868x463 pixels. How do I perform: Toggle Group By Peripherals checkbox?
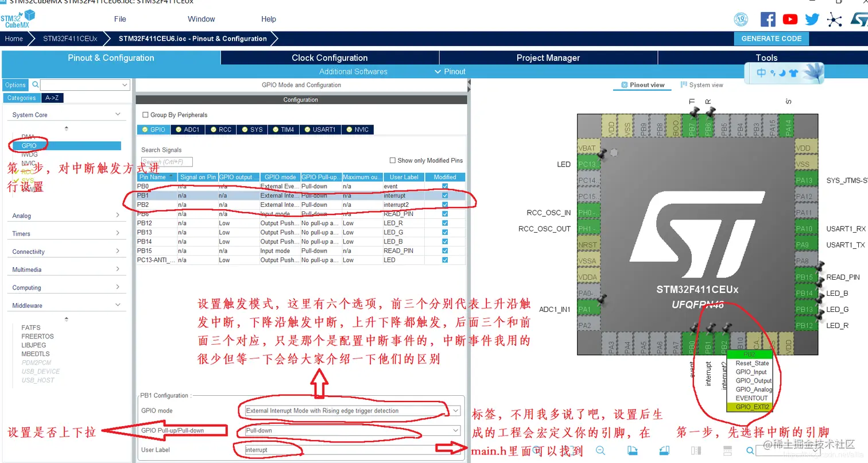tap(145, 115)
